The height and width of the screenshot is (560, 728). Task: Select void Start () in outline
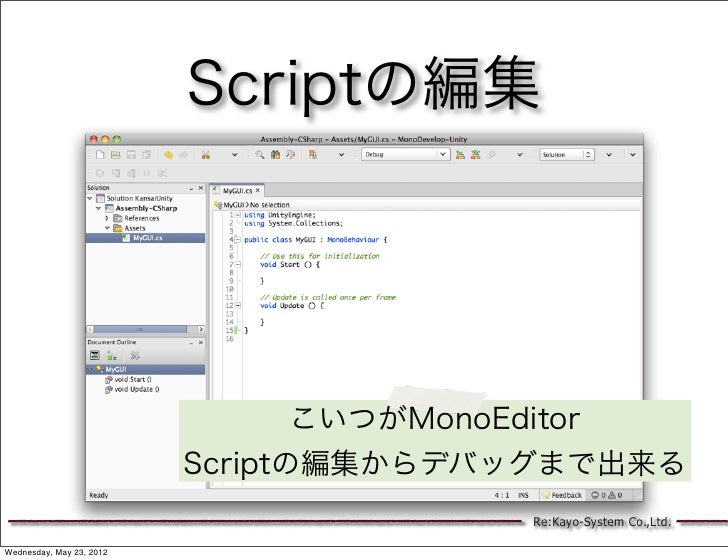145,379
